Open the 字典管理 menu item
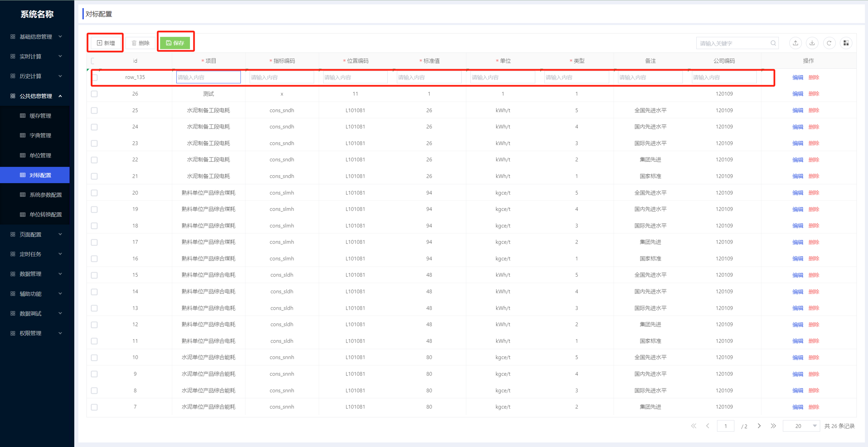 [x=40, y=135]
